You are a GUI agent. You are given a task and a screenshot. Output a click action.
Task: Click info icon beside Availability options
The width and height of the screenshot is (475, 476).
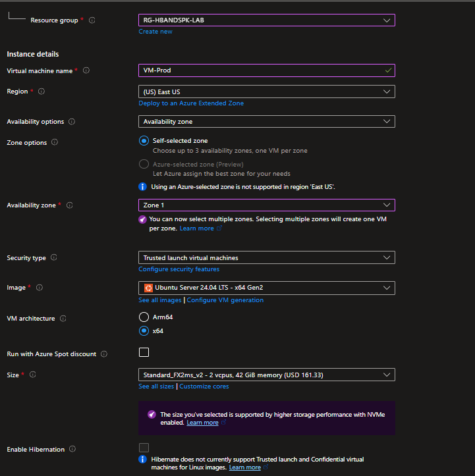pos(72,121)
